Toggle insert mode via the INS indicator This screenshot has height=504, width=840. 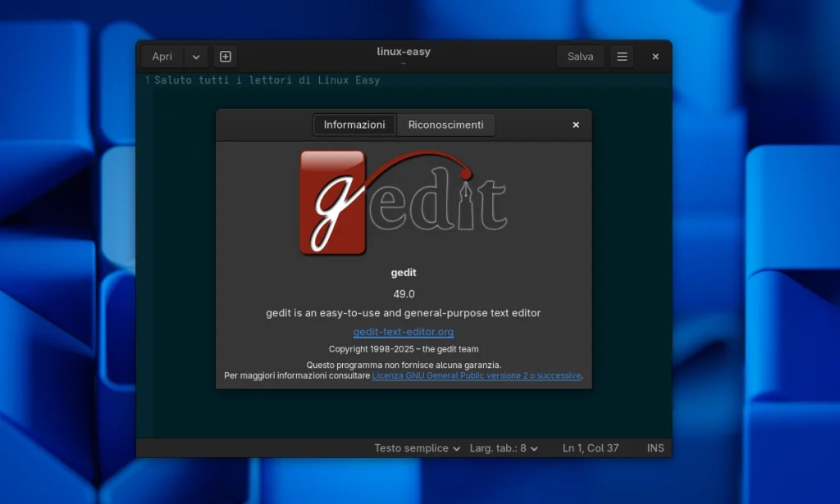coord(655,447)
